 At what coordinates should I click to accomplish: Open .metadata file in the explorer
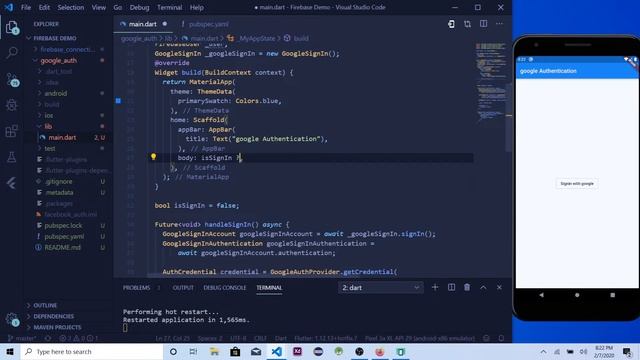pos(60,192)
